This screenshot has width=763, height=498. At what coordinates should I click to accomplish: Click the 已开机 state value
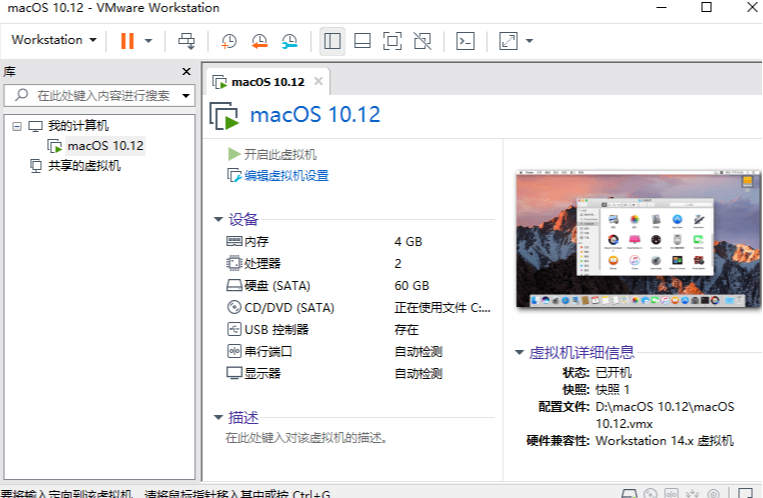[x=614, y=373]
